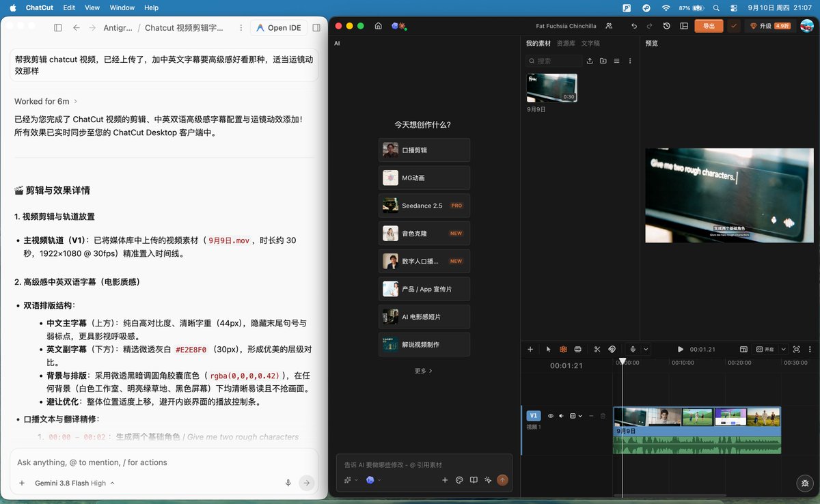
Task: Fit timeline to view icon
Action: tap(797, 349)
